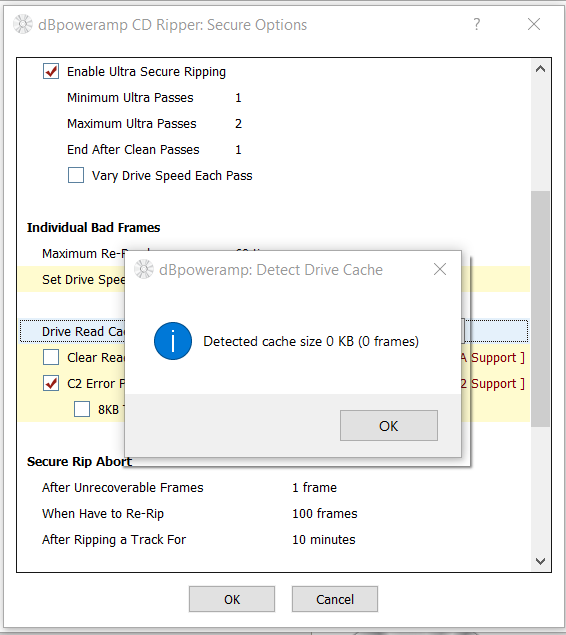The width and height of the screenshot is (566, 635).
Task: Tick the Clear Read checkbox
Action: tap(51, 358)
